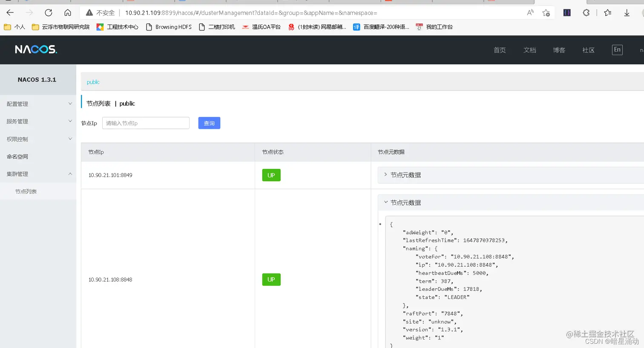This screenshot has height=348, width=644.
Task: Open the browser home page icon
Action: tap(68, 13)
